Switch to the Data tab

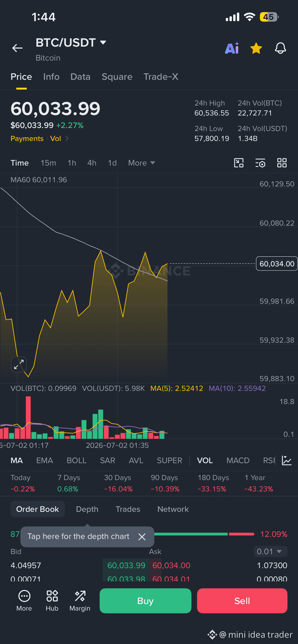coord(80,77)
